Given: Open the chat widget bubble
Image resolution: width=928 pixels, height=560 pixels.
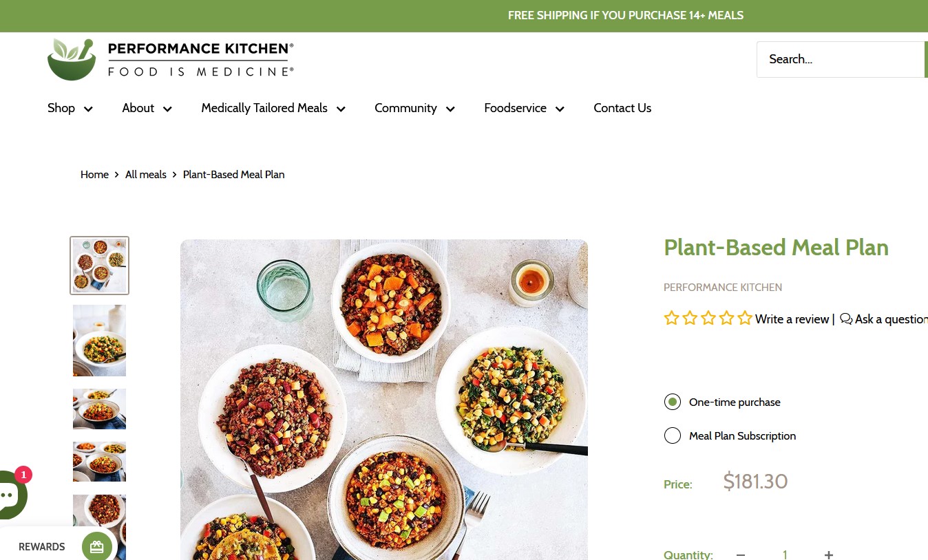Looking at the screenshot, I should click(x=7, y=495).
